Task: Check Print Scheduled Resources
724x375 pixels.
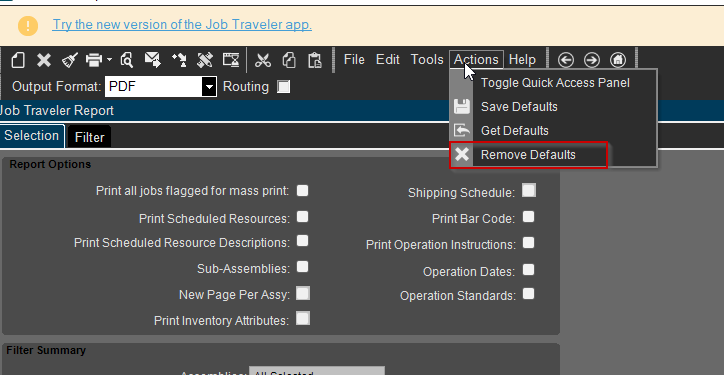Action: tap(302, 217)
